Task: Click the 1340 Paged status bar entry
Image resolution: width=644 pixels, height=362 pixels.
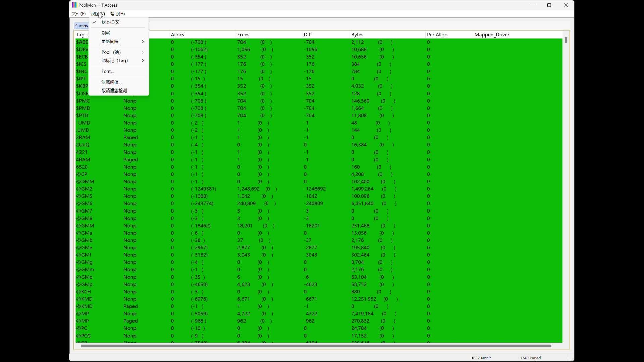Action: click(x=530, y=358)
